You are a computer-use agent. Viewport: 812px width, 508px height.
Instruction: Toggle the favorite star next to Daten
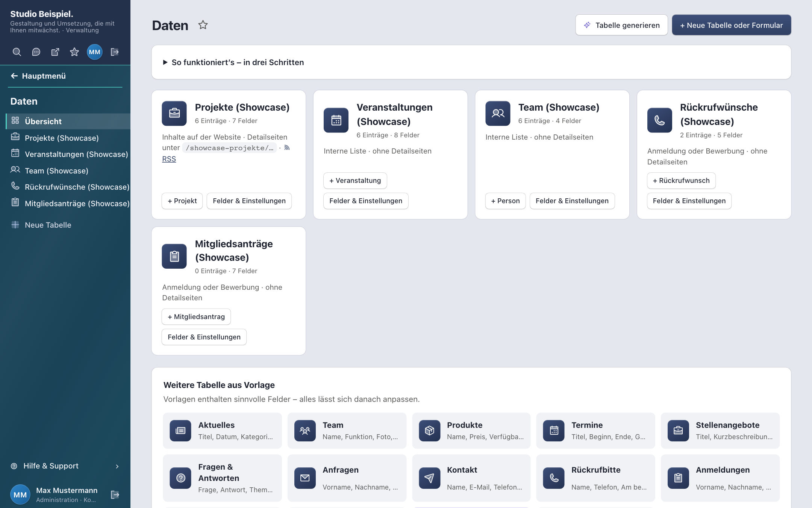click(203, 25)
